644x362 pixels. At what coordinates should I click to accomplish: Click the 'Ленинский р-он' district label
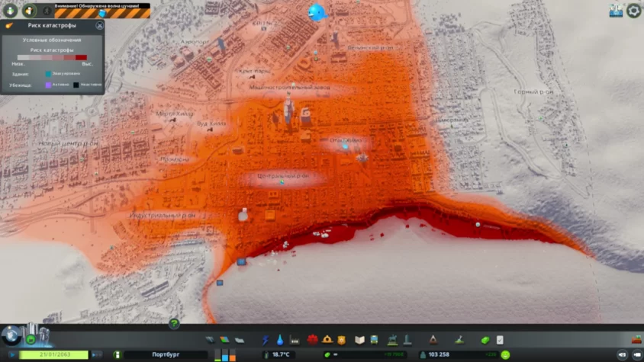(371, 47)
